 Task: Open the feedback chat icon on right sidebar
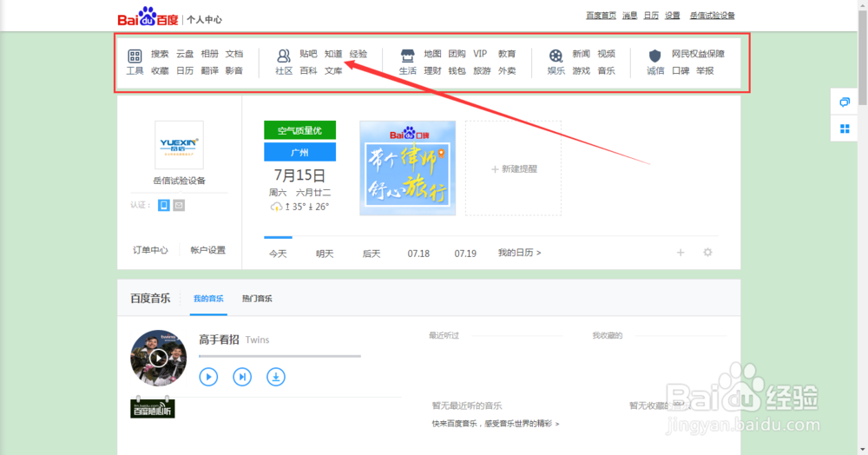(845, 102)
